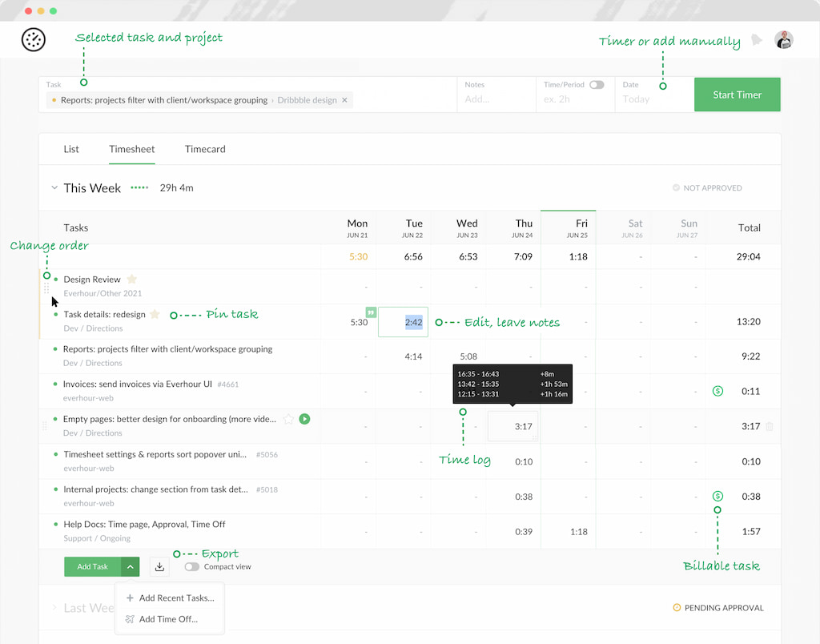Click the note icon on Monday's 5:30 entry
Image resolution: width=820 pixels, height=644 pixels.
coord(371,312)
